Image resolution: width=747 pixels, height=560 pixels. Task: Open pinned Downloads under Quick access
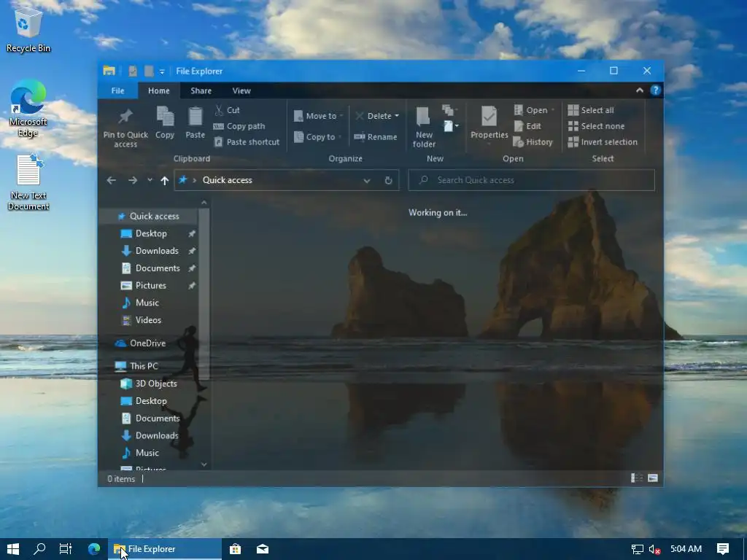click(x=157, y=251)
